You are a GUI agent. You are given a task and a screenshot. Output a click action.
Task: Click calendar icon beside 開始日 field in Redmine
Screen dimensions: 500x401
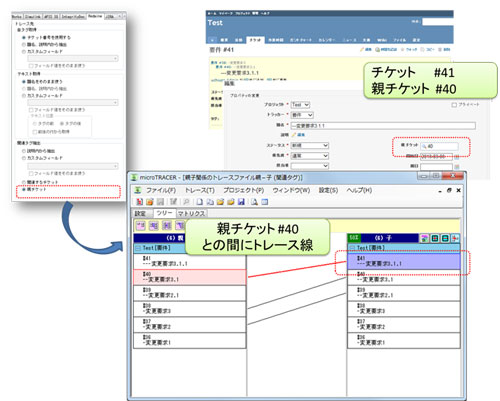[456, 157]
